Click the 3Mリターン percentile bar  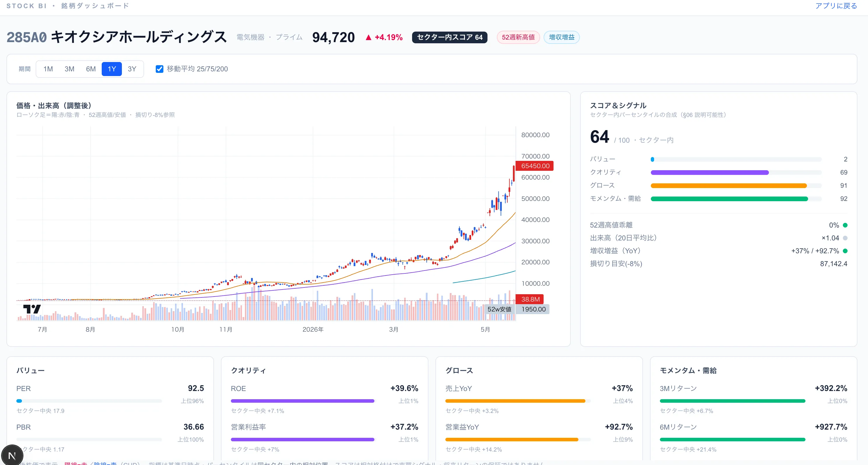point(733,401)
